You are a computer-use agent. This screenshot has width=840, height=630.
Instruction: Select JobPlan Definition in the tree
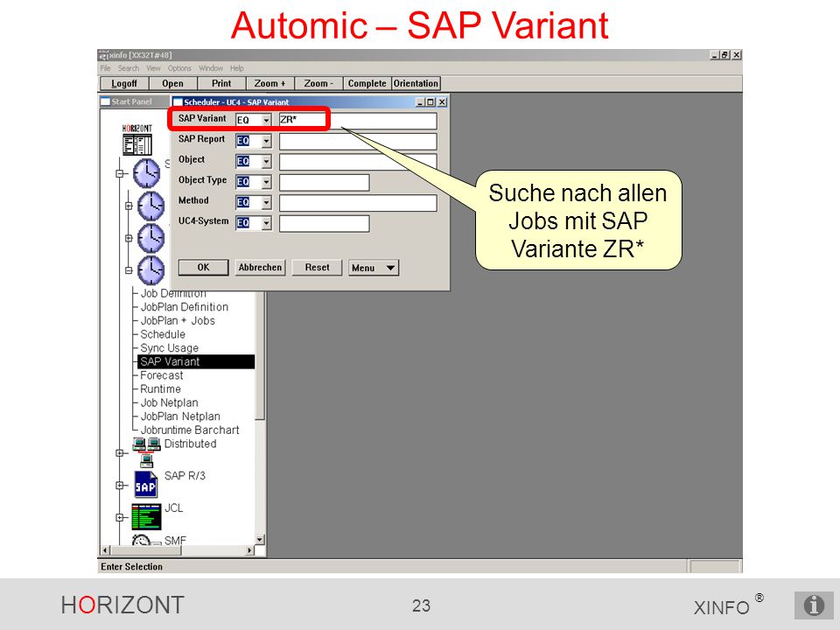coord(185,307)
